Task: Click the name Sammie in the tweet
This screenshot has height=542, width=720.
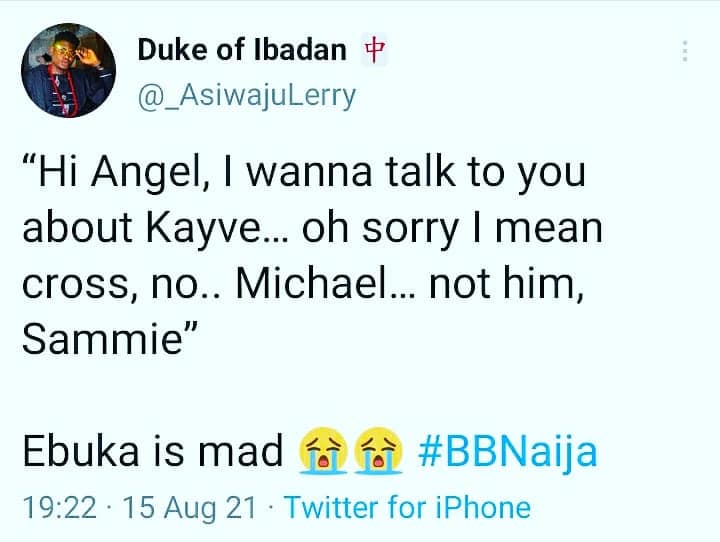Action: pos(103,339)
